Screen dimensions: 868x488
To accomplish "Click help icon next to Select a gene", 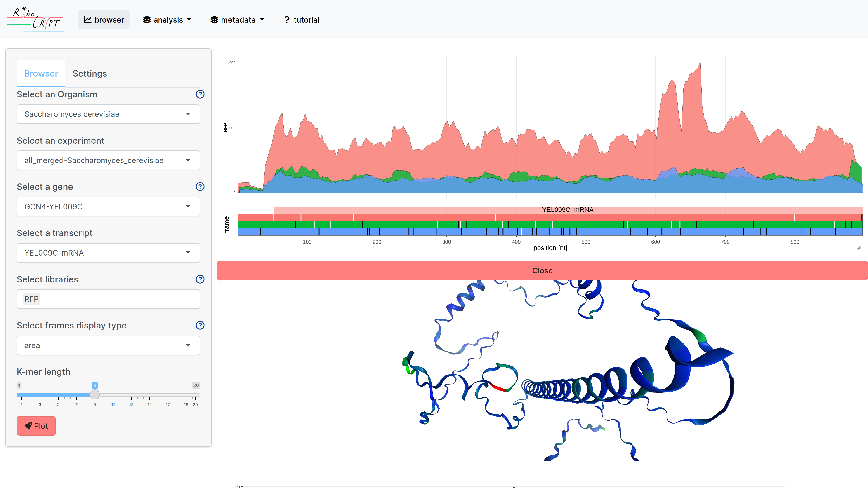I will point(200,187).
